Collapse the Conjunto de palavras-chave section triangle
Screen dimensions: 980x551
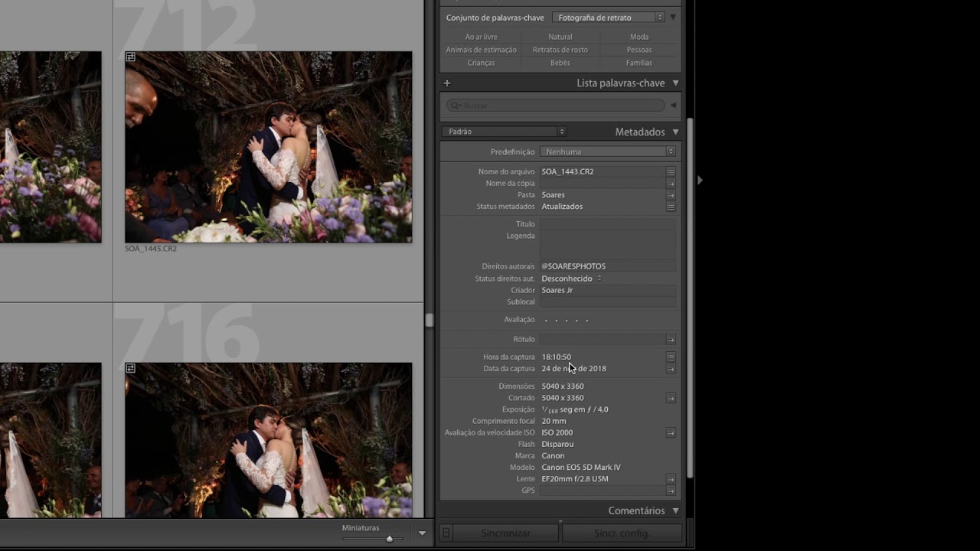pos(673,18)
